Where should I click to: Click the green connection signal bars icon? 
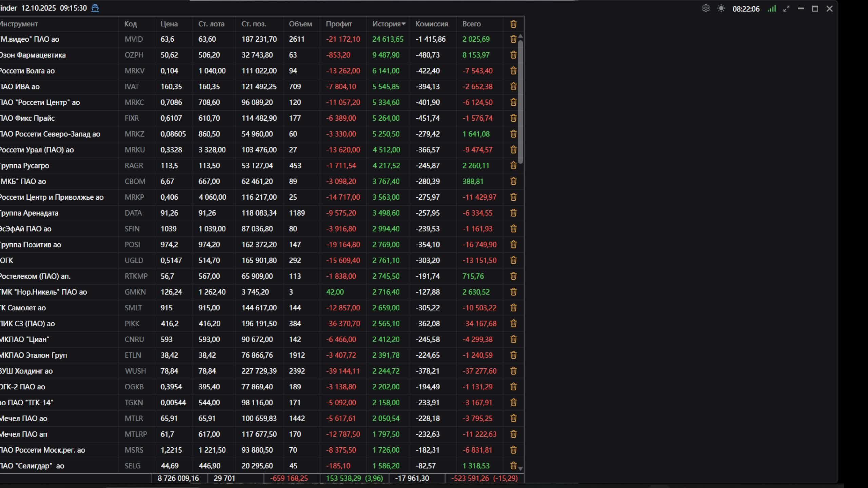click(x=772, y=8)
